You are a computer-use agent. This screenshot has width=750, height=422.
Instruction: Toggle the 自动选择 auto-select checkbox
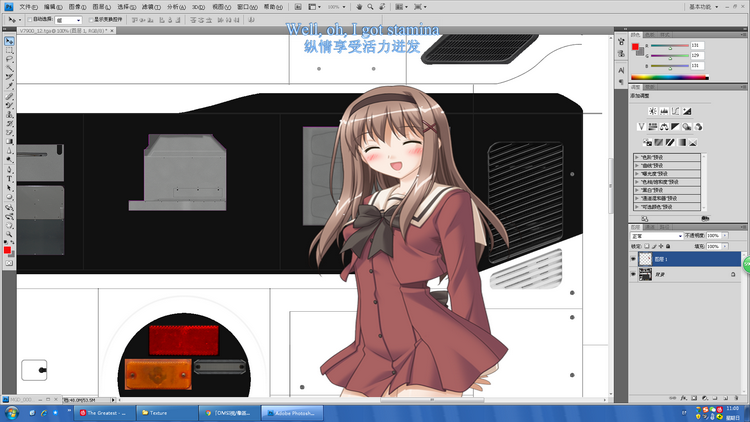coord(30,20)
